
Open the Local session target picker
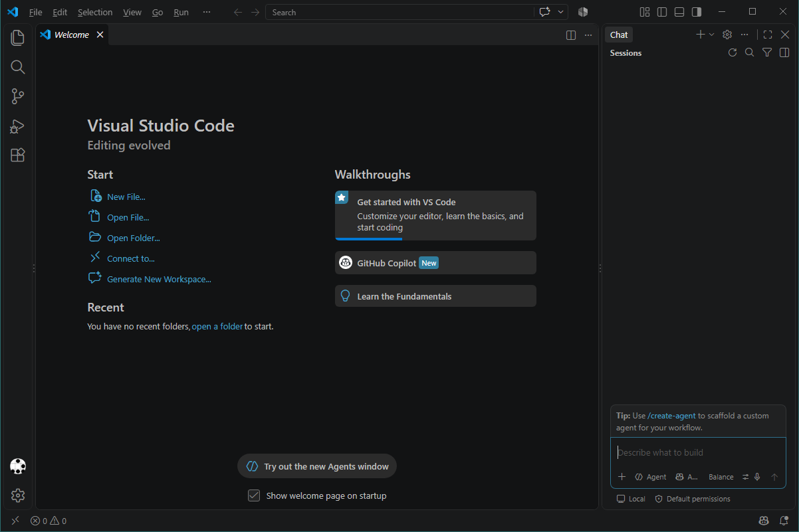[x=631, y=499]
